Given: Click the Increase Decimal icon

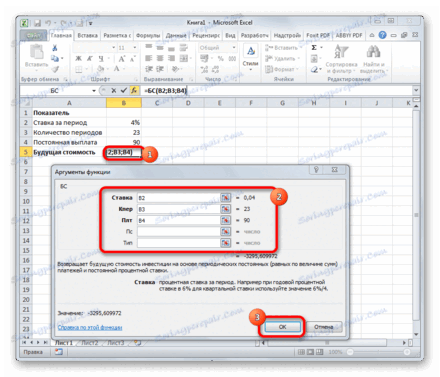Looking at the screenshot, I should click(204, 69).
